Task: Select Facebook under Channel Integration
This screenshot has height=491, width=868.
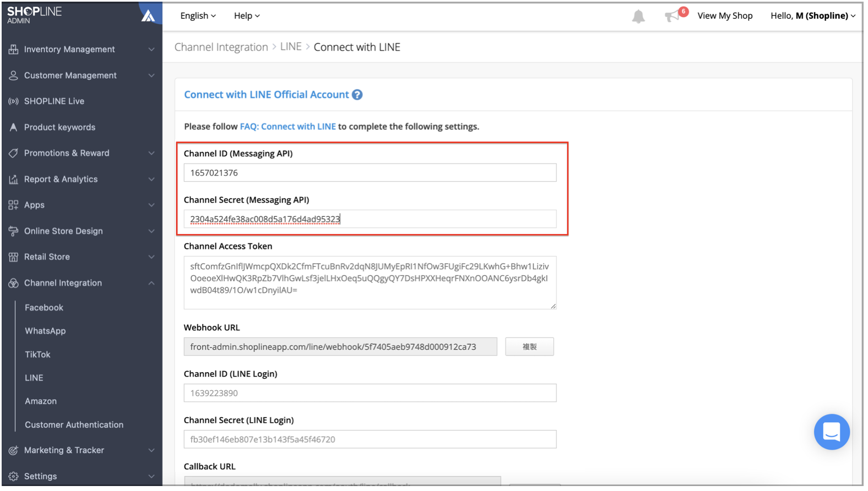Action: [44, 308]
